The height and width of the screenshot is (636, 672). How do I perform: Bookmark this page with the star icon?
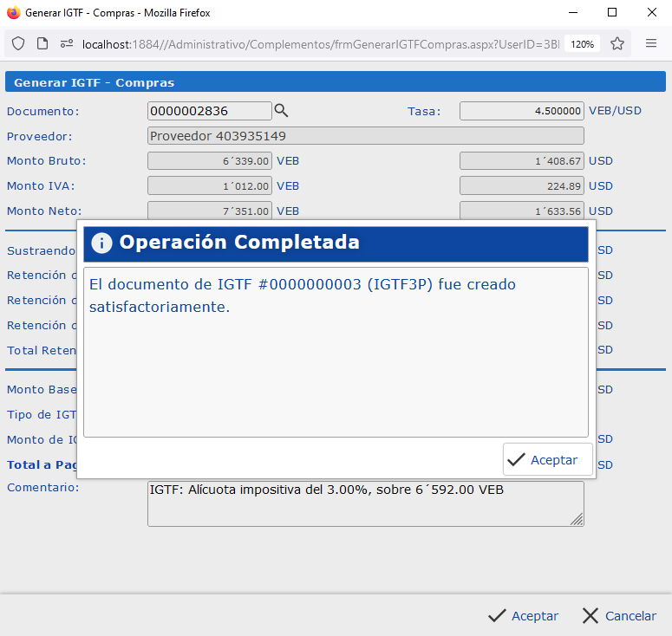point(617,43)
